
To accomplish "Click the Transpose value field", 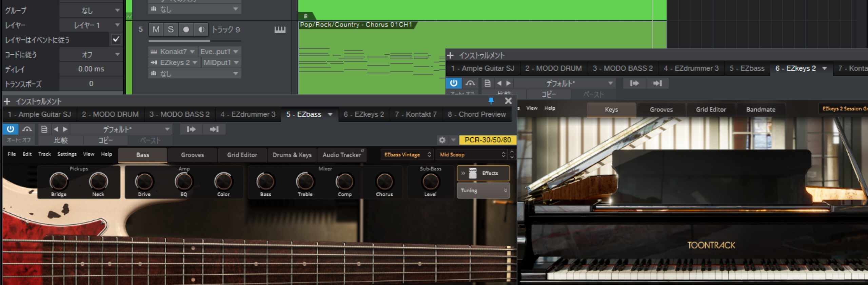I will (91, 83).
